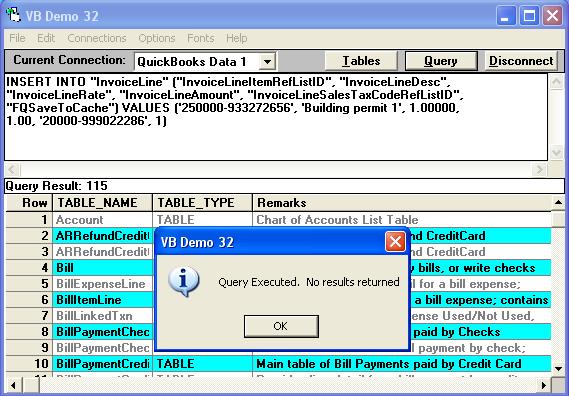
Task: Click SQL editor scroll down arrow
Action: [x=556, y=152]
